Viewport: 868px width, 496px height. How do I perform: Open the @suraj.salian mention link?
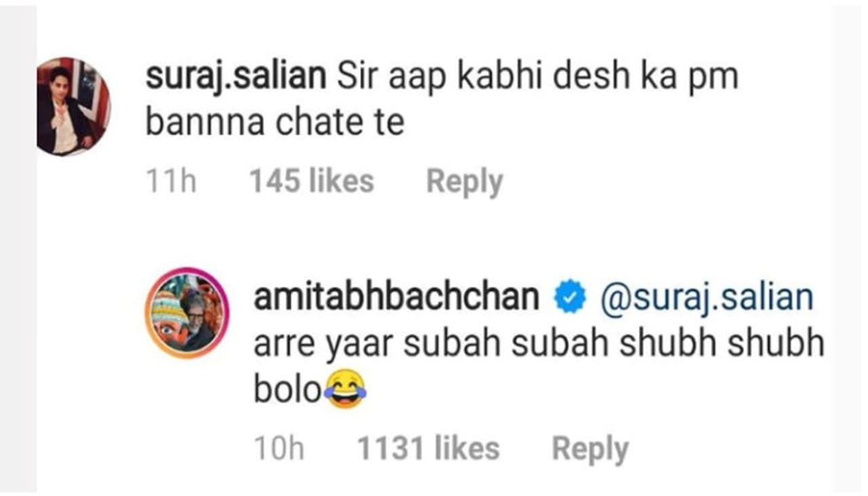click(x=707, y=299)
